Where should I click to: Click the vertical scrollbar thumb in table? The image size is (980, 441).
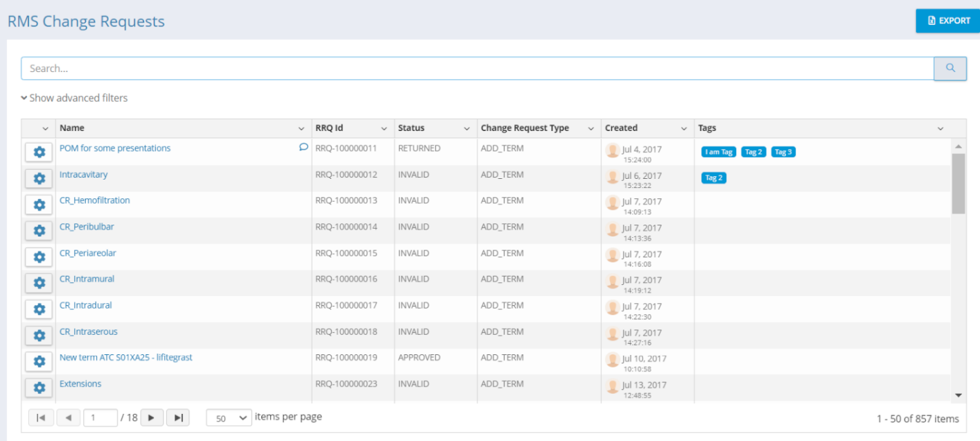point(958,183)
